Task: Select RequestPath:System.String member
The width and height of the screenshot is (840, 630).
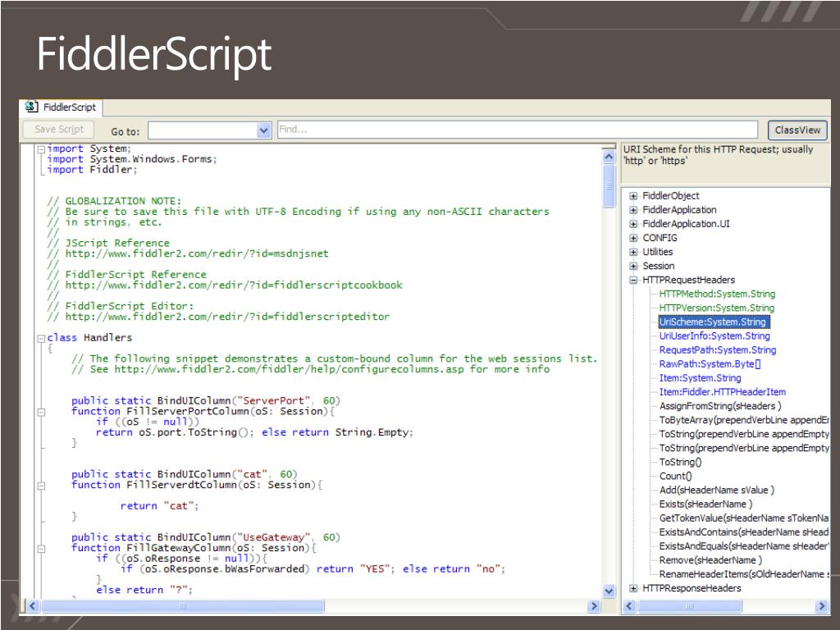Action: coord(717,349)
